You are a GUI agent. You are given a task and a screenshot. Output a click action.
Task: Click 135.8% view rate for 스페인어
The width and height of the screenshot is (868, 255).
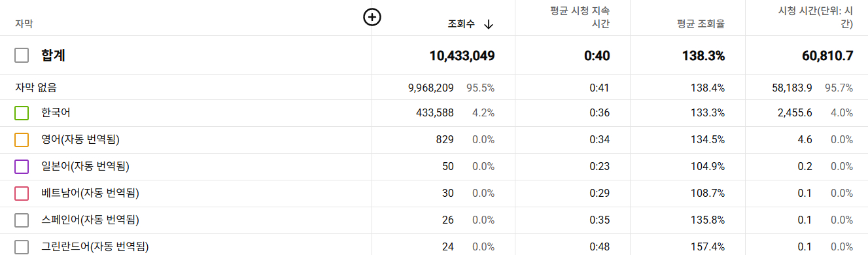click(708, 220)
